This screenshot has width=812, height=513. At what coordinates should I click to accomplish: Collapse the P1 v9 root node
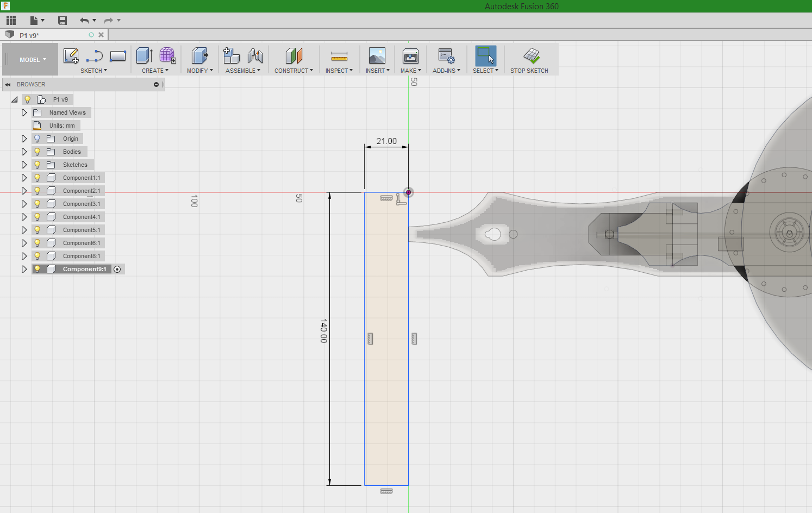tap(15, 99)
